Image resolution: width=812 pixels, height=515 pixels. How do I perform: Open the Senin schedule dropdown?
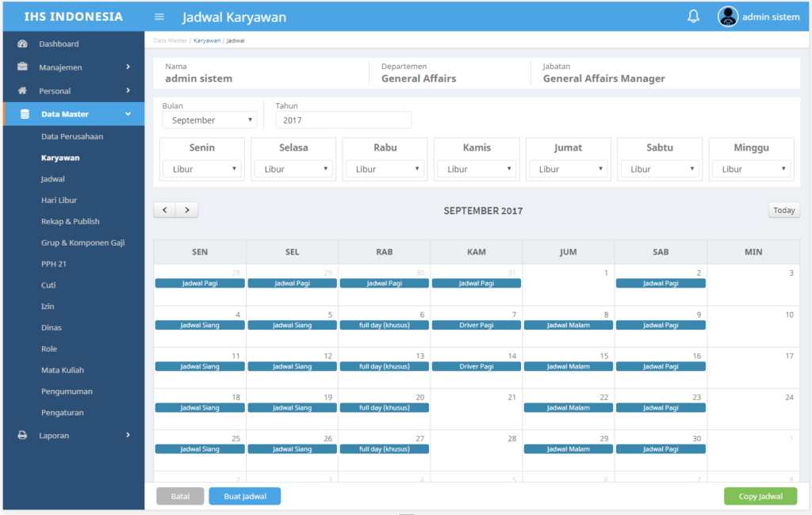(x=202, y=168)
